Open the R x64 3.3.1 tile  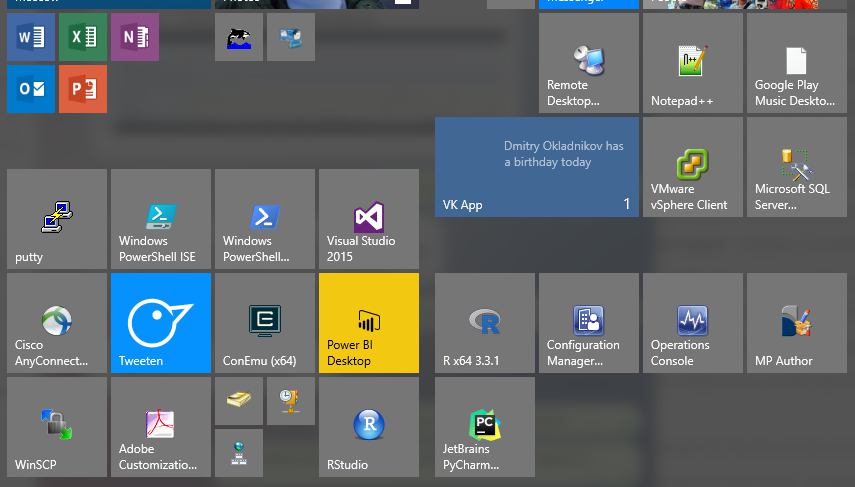(x=485, y=323)
